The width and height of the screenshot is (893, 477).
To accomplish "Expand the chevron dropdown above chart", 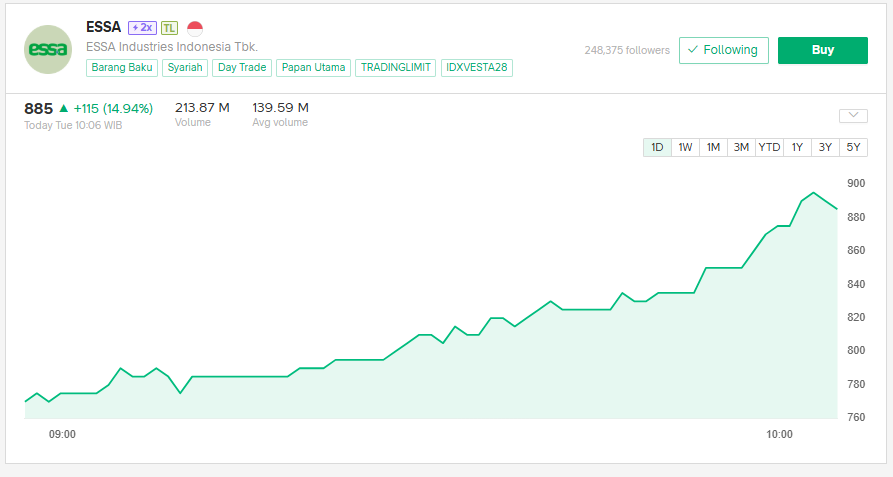I will [x=853, y=116].
